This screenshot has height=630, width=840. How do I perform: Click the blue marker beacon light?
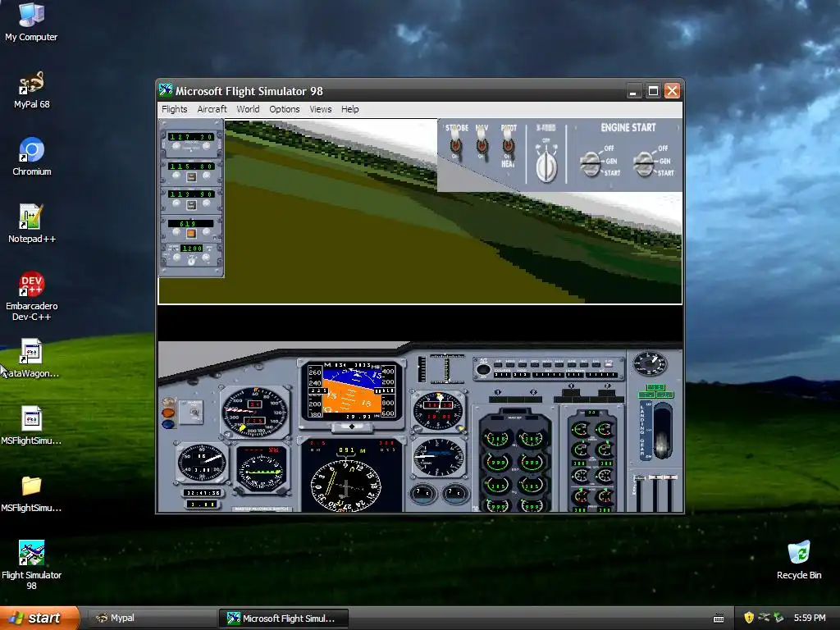coord(168,424)
